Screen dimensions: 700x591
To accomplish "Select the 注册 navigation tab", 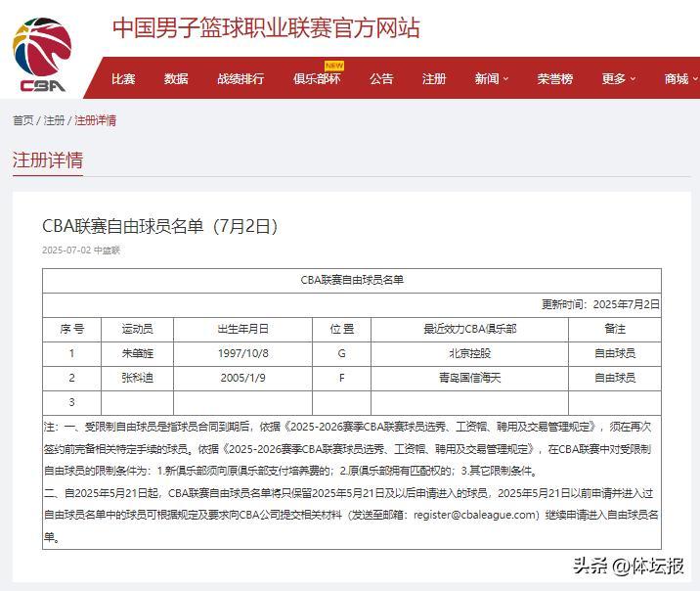I will coord(434,79).
